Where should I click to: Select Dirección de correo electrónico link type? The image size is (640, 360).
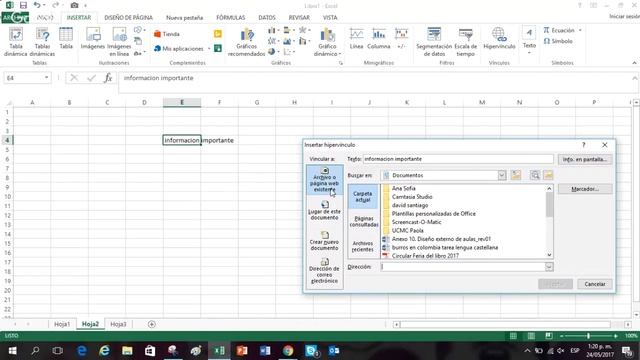[324, 271]
